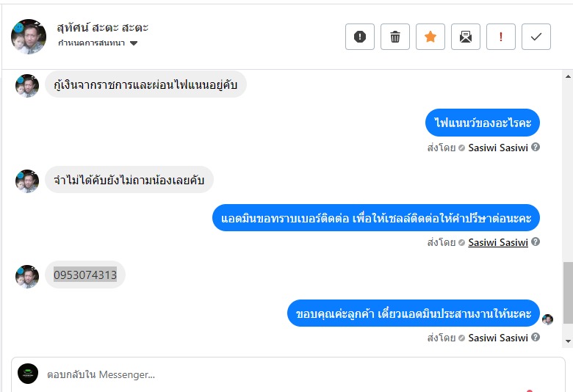Click customer name at top of conversation
Screen dimensions: 573x392
(x=103, y=28)
